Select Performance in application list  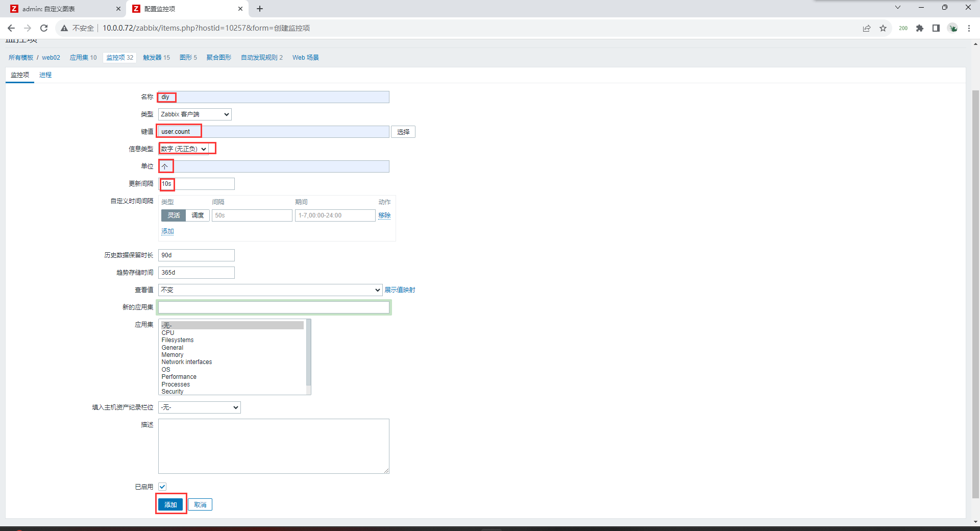[x=232, y=377]
